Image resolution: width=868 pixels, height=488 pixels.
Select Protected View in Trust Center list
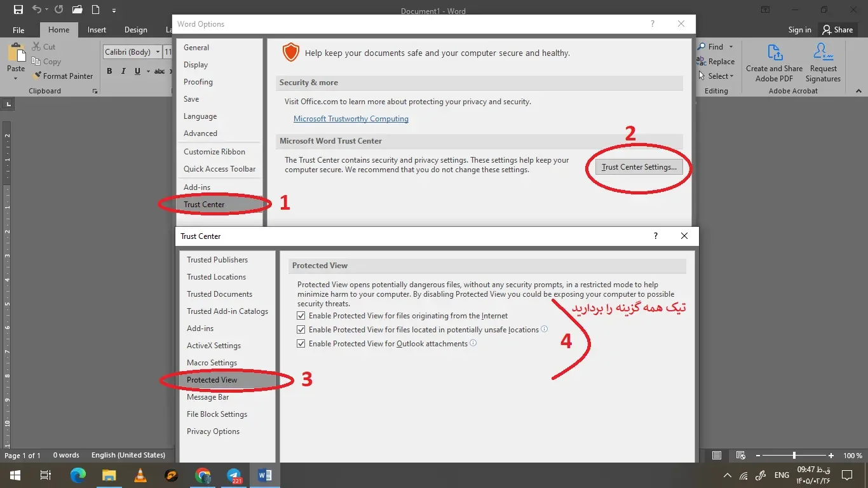(227, 380)
